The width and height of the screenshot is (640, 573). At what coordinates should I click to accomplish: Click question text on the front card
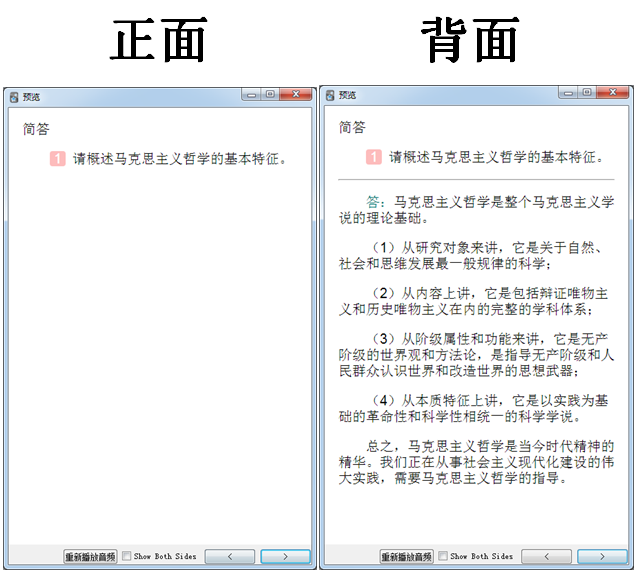pos(180,159)
